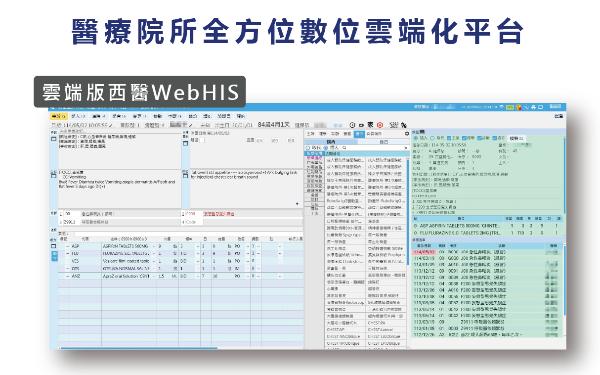The height and width of the screenshot is (375, 600).
Task: Click the yellow and red icon in the title bar
Action: [518, 107]
